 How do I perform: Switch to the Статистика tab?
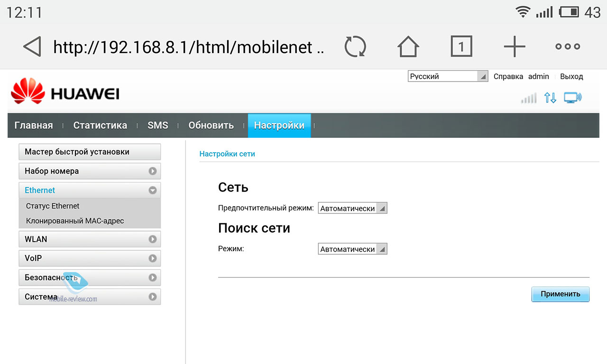click(100, 126)
